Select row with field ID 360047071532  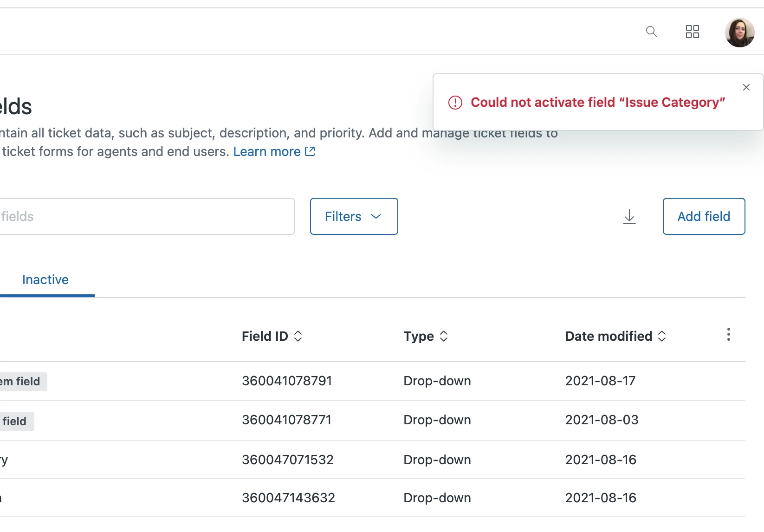[x=288, y=460]
